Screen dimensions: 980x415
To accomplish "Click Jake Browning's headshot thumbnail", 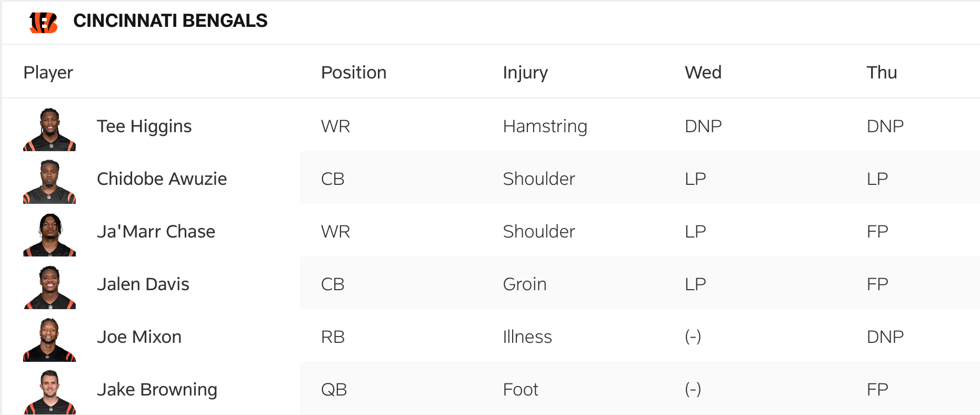I will pos(49,392).
